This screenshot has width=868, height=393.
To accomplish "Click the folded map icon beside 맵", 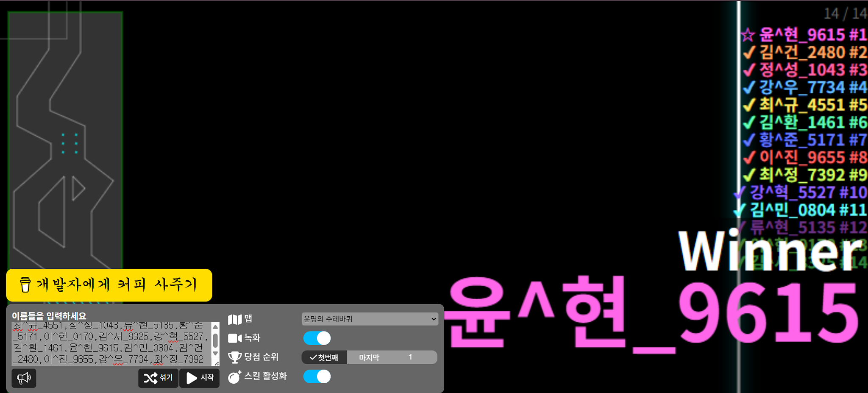I will click(x=234, y=319).
